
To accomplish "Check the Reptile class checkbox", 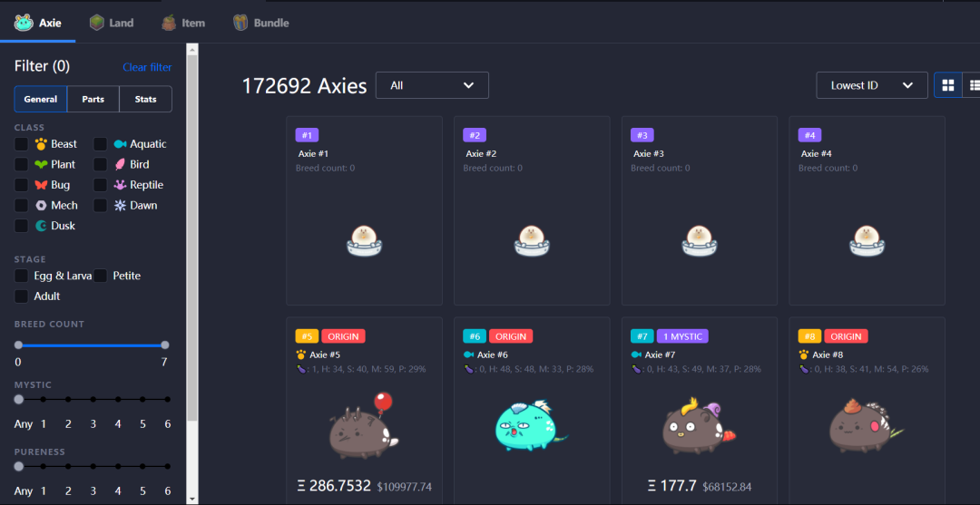I will (100, 185).
